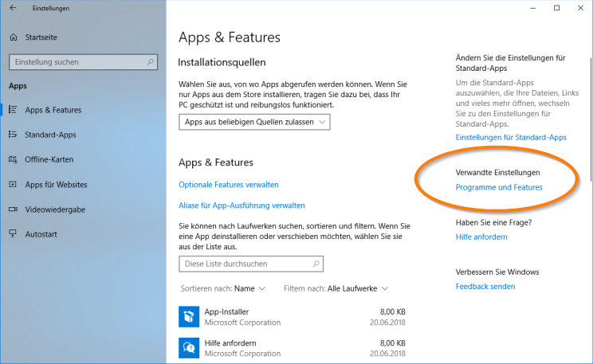
Task: Select Autostart in the sidebar
Action: tap(43, 233)
